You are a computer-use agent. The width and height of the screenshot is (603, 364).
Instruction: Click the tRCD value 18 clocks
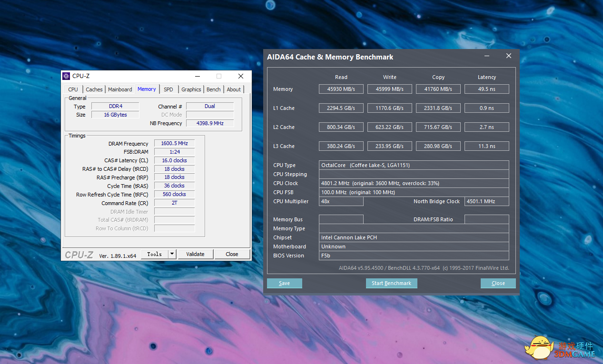(174, 169)
